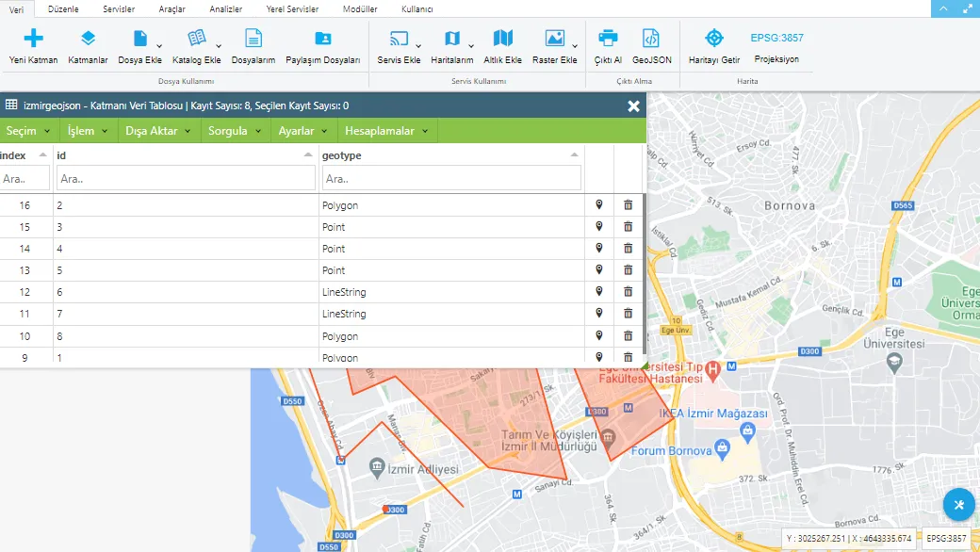Open the Dosyalarım document icon
The width and height of the screenshot is (980, 552).
(x=253, y=38)
